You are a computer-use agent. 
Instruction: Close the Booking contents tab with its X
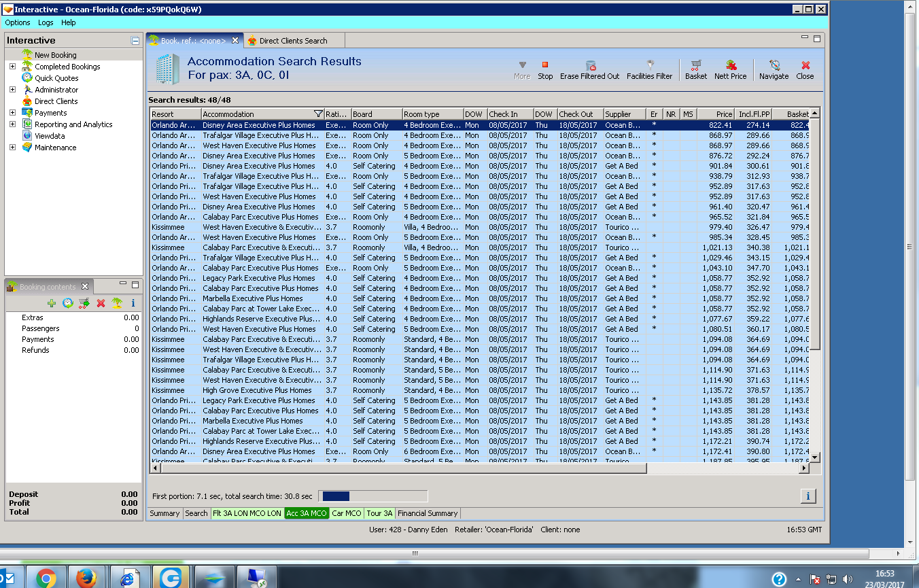click(x=84, y=287)
